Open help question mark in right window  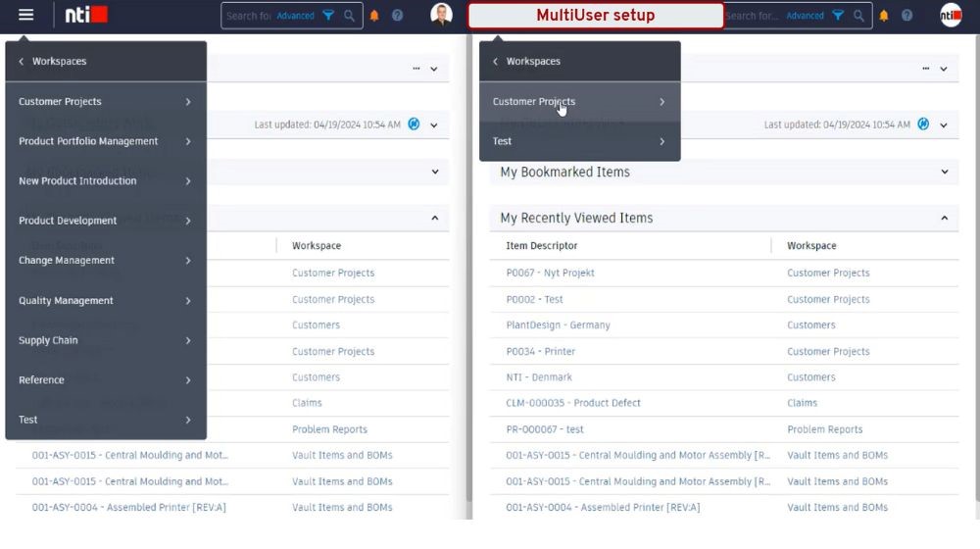pos(906,16)
